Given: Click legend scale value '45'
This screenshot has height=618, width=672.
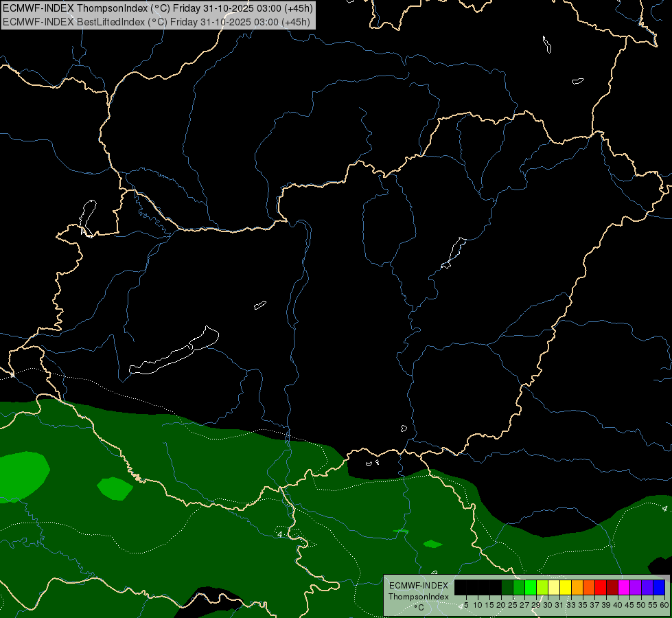Looking at the screenshot, I should pos(629,605).
